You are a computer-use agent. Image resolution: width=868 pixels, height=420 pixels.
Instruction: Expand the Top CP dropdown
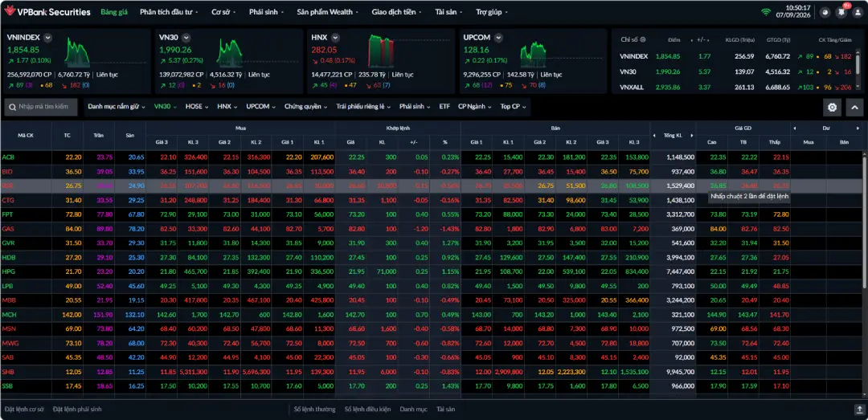tap(513, 107)
